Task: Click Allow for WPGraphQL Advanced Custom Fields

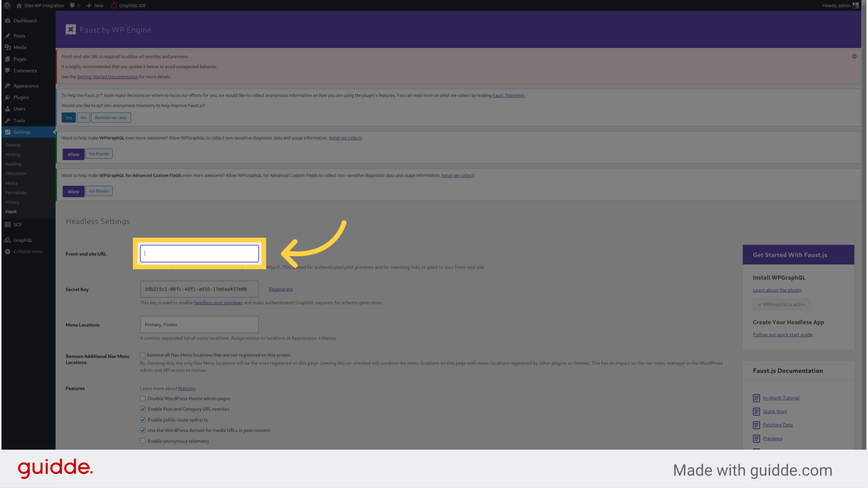Action: pos(73,192)
